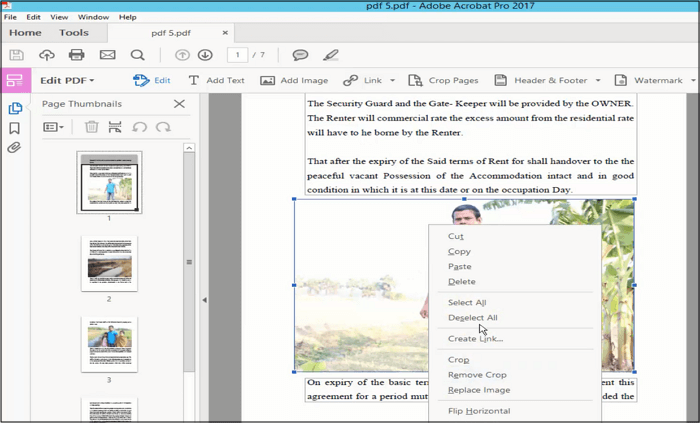Expand thumbnail options menu dropdown
Screen dimensions: 700x423
click(x=54, y=127)
